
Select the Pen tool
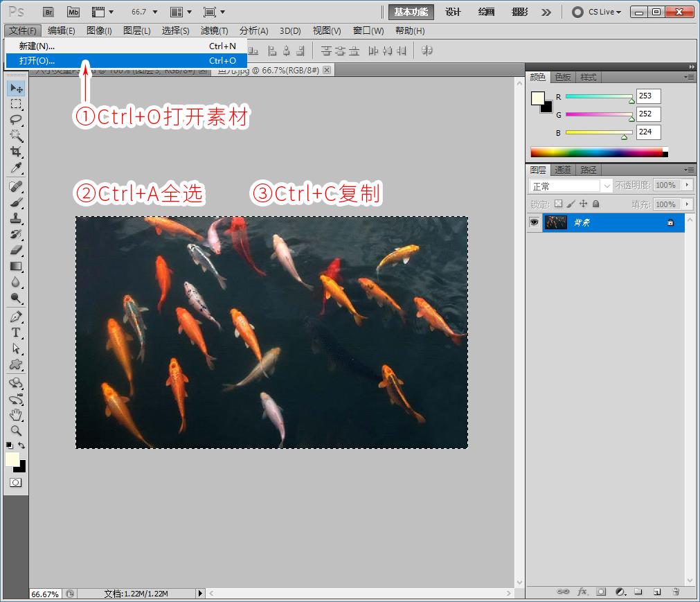tap(16, 317)
